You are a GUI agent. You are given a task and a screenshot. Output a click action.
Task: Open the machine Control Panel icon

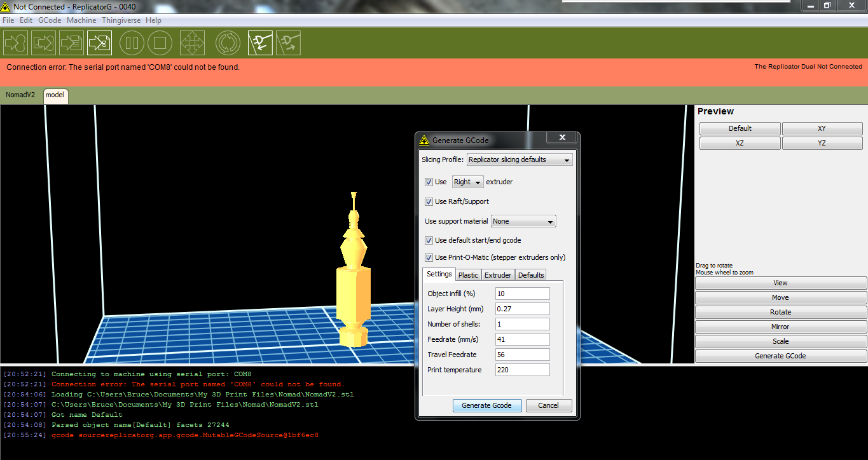(x=191, y=43)
